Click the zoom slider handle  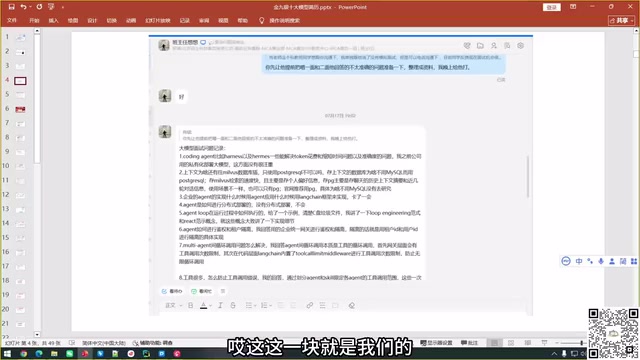click(x=582, y=343)
